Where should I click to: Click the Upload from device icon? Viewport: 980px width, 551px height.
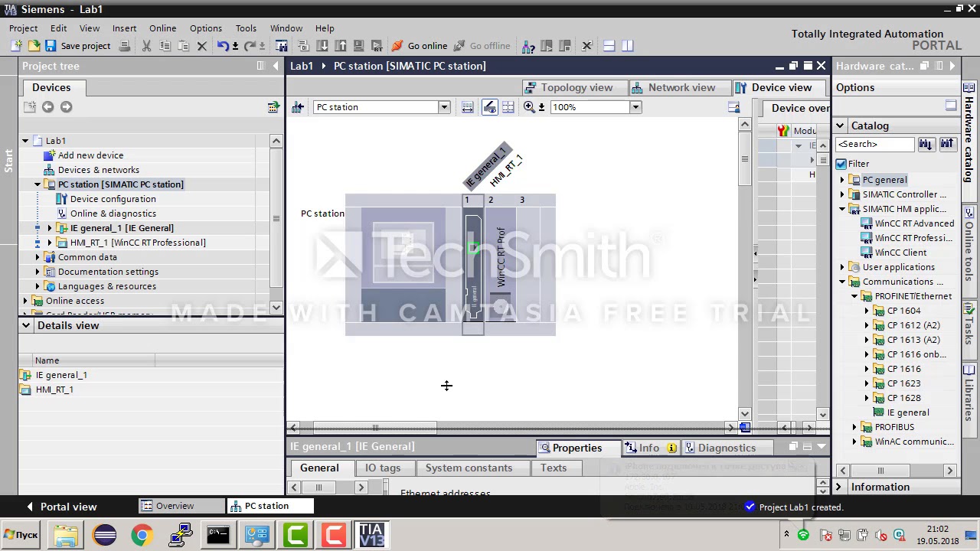[340, 46]
